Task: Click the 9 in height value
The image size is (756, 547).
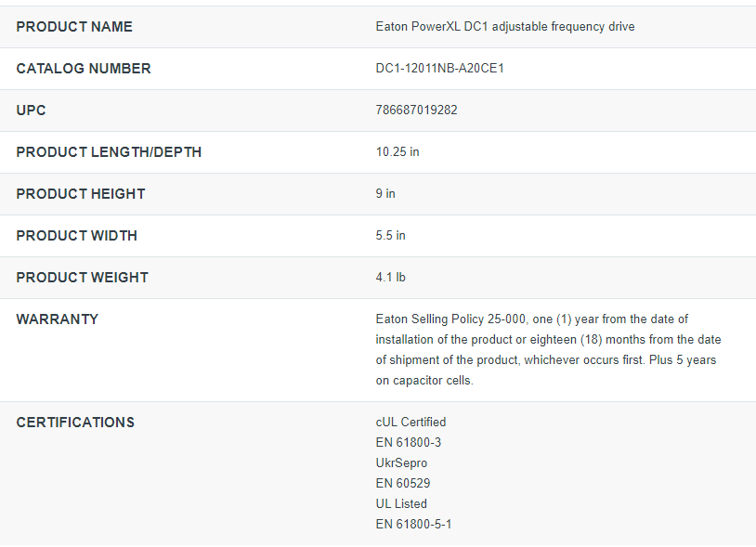Action: point(385,194)
